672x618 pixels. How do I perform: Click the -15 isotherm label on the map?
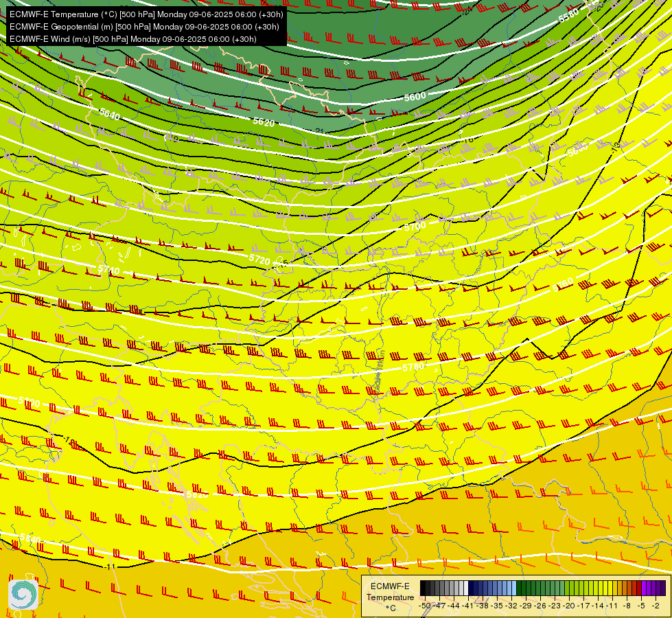(x=283, y=262)
